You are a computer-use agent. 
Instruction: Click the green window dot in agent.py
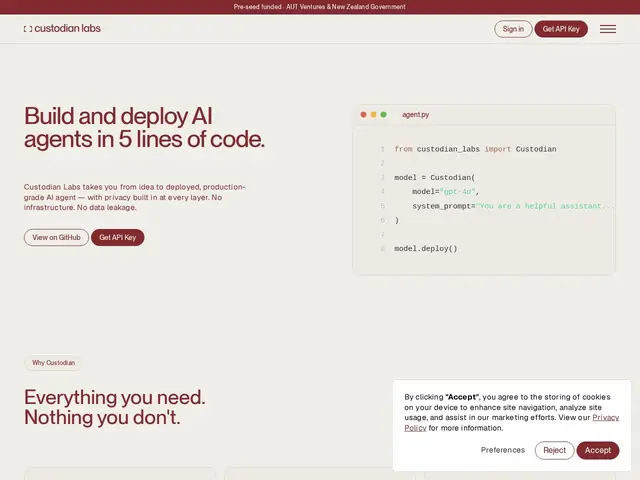pos(384,115)
